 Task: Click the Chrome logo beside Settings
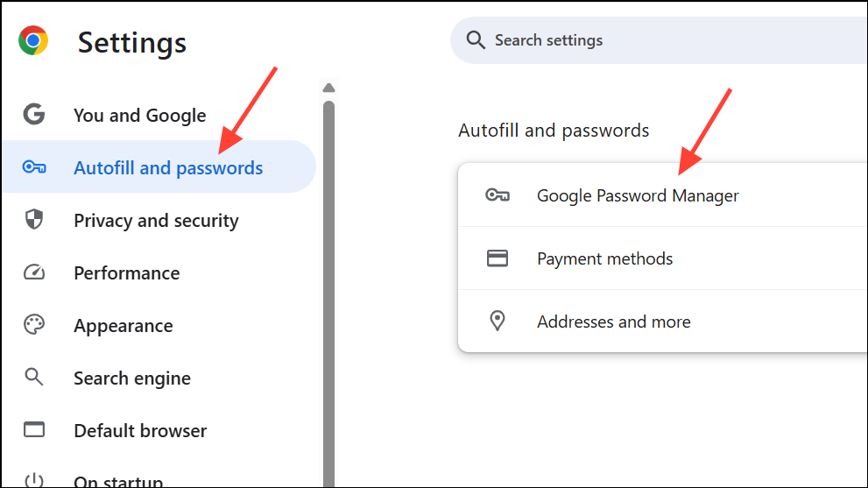[33, 40]
